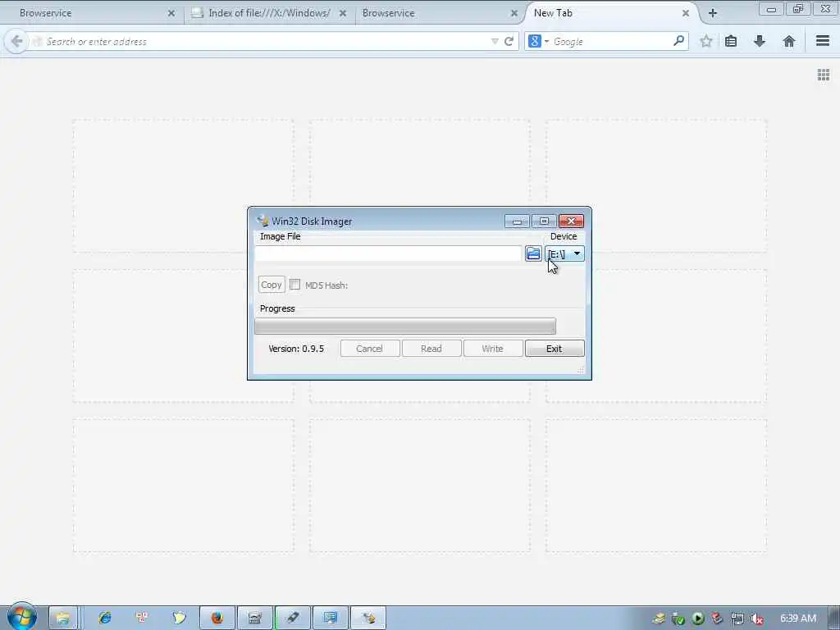This screenshot has width=840, height=630.
Task: Open the Google search engine selector
Action: pos(538,41)
